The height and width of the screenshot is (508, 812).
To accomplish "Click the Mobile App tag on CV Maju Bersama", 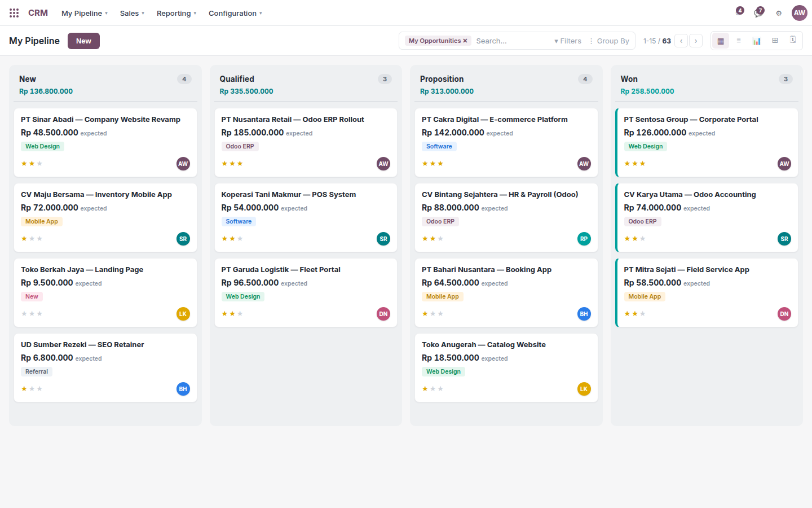I will pyautogui.click(x=42, y=221).
